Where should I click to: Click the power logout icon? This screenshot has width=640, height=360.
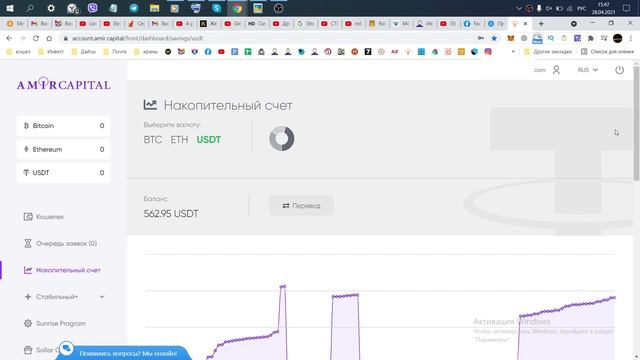[620, 70]
